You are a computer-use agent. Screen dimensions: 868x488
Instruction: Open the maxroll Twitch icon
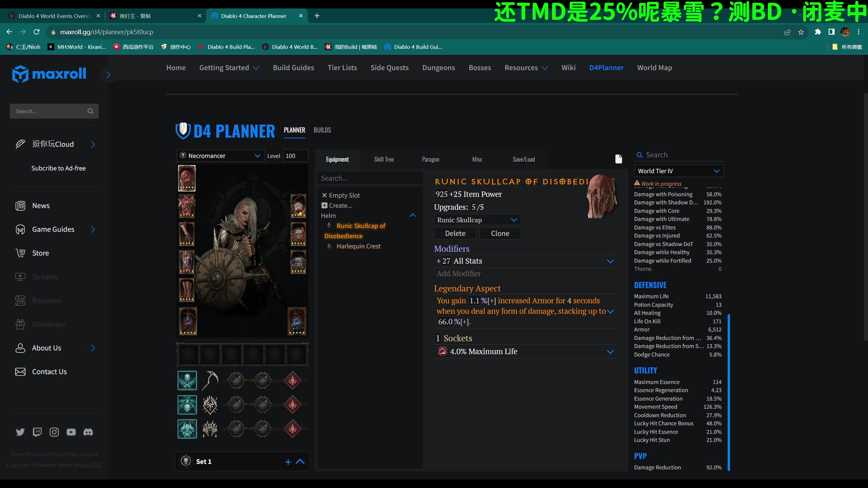click(37, 432)
